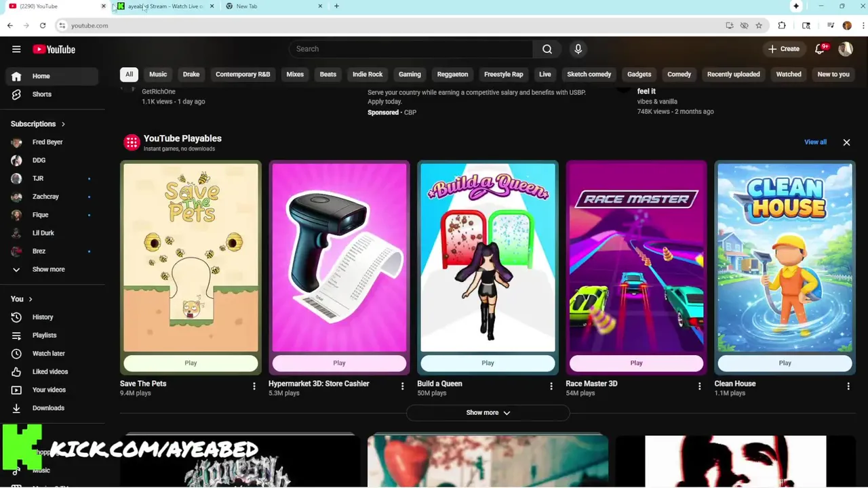Open the notifications bell
This screenshot has width=868, height=488.
coord(820,49)
